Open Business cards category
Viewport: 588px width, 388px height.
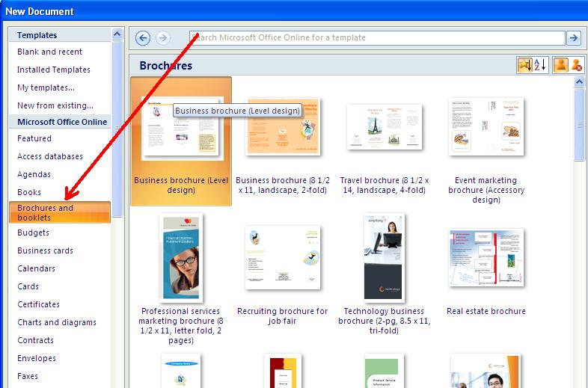point(45,250)
